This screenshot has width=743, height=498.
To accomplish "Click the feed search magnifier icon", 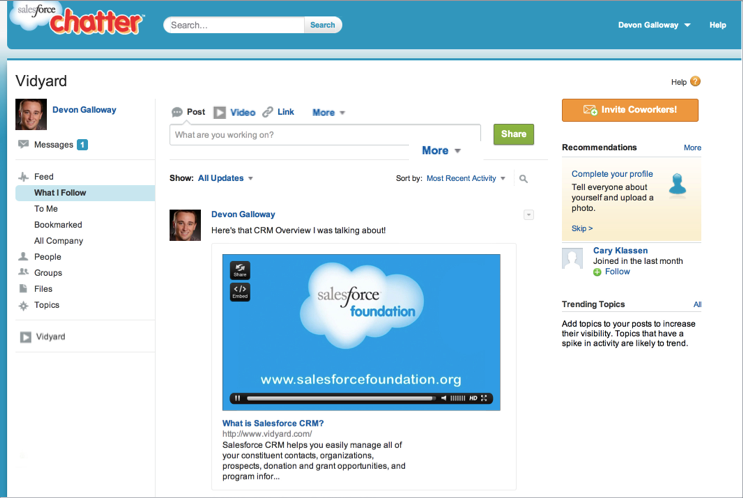I will pyautogui.click(x=523, y=179).
